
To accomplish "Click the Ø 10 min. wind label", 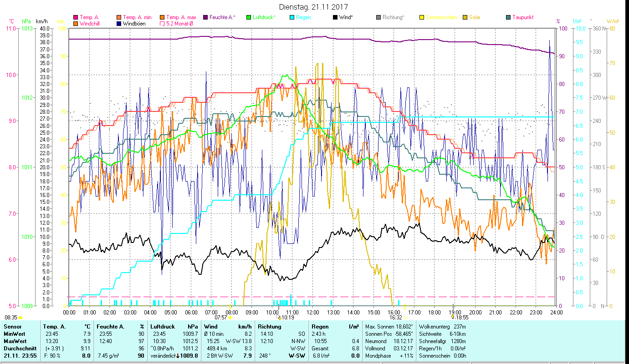I will click(x=215, y=334).
